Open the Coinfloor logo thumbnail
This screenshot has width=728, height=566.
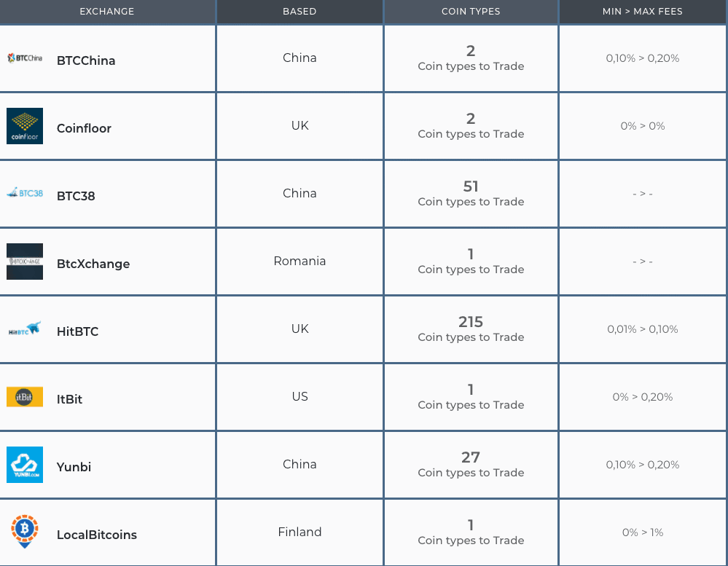click(25, 126)
